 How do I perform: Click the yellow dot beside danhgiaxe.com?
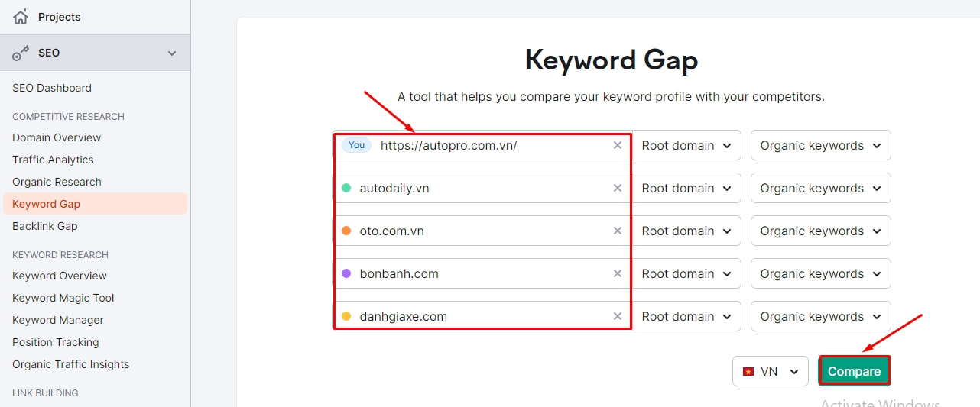click(346, 316)
